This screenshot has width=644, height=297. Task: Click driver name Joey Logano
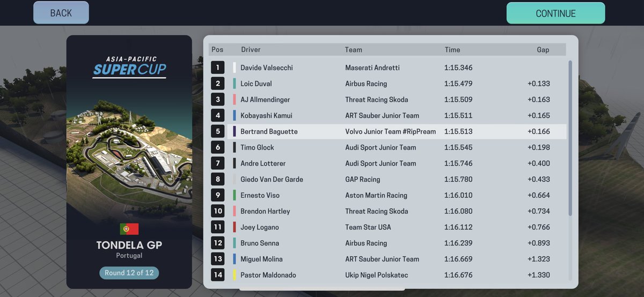(260, 227)
